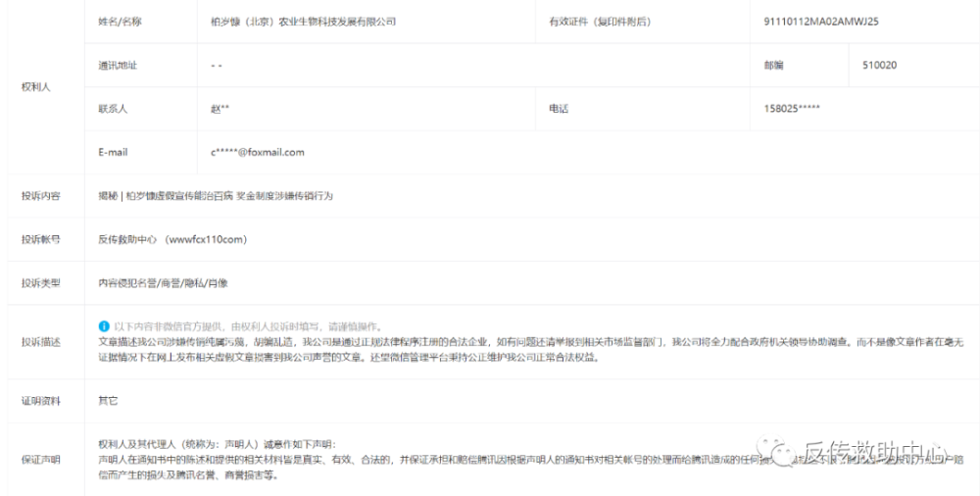Click the blue info icon in 投诉描述
Viewport: 980px width, 496px height.
(104, 325)
